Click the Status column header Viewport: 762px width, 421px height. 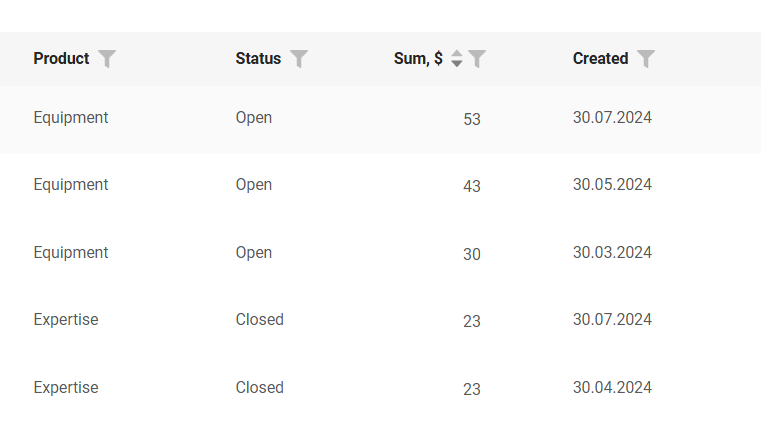pyautogui.click(x=258, y=59)
